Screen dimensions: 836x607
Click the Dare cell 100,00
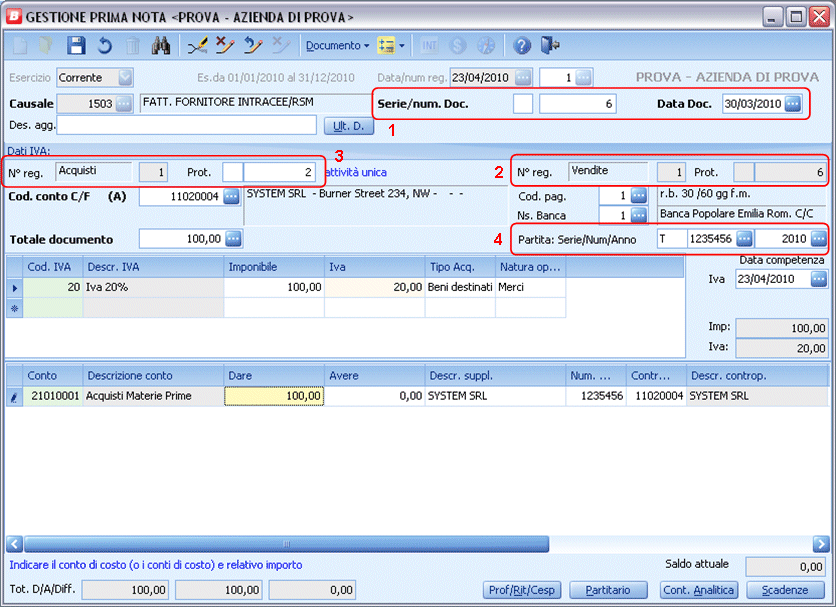click(x=274, y=396)
